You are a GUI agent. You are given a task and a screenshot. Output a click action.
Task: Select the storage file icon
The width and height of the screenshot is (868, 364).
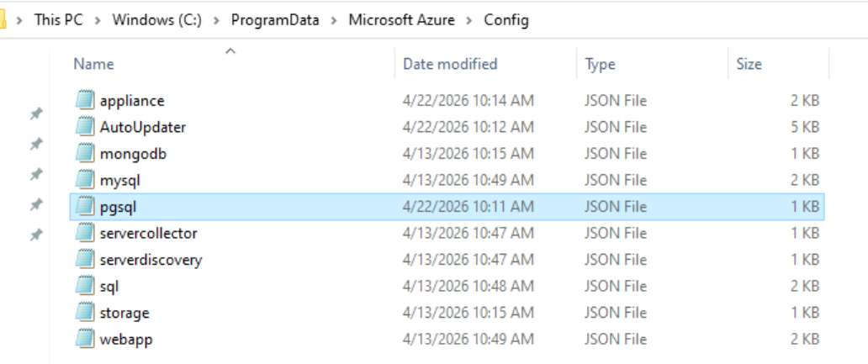[x=85, y=313]
